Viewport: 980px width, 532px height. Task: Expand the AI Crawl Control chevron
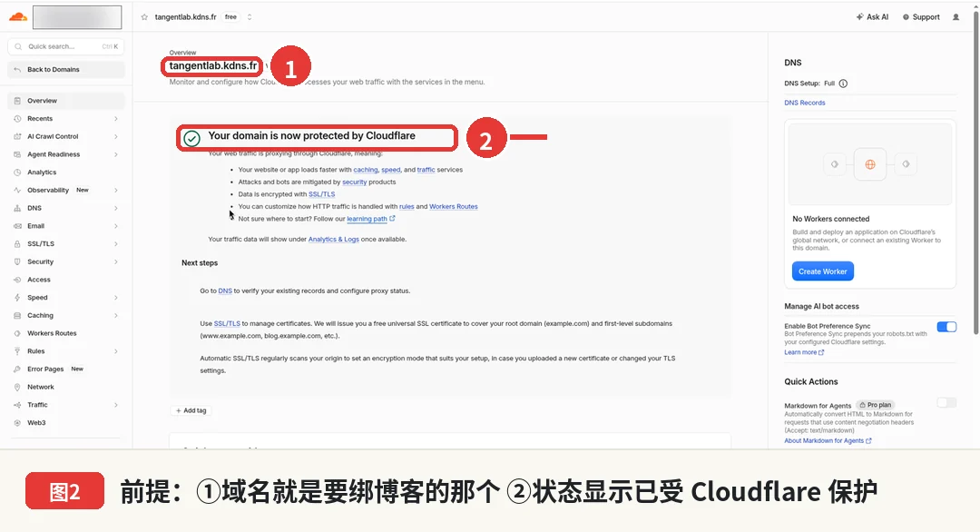click(116, 136)
